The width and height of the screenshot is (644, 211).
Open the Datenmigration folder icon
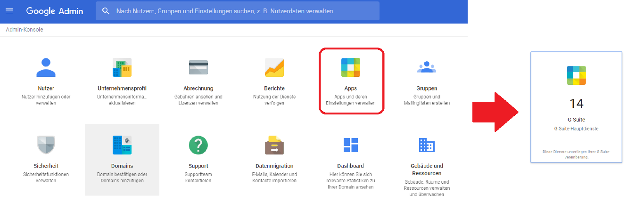274,145
